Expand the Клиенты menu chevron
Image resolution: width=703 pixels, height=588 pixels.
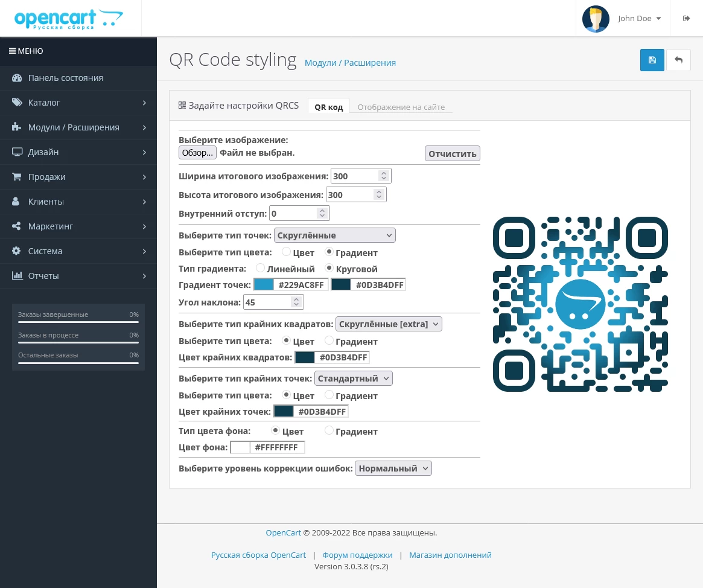pyautogui.click(x=144, y=202)
